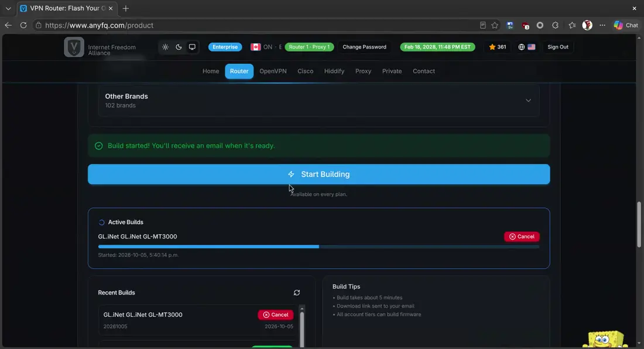The width and height of the screenshot is (644, 349).
Task: Open browser profile avatar
Action: coord(587,25)
